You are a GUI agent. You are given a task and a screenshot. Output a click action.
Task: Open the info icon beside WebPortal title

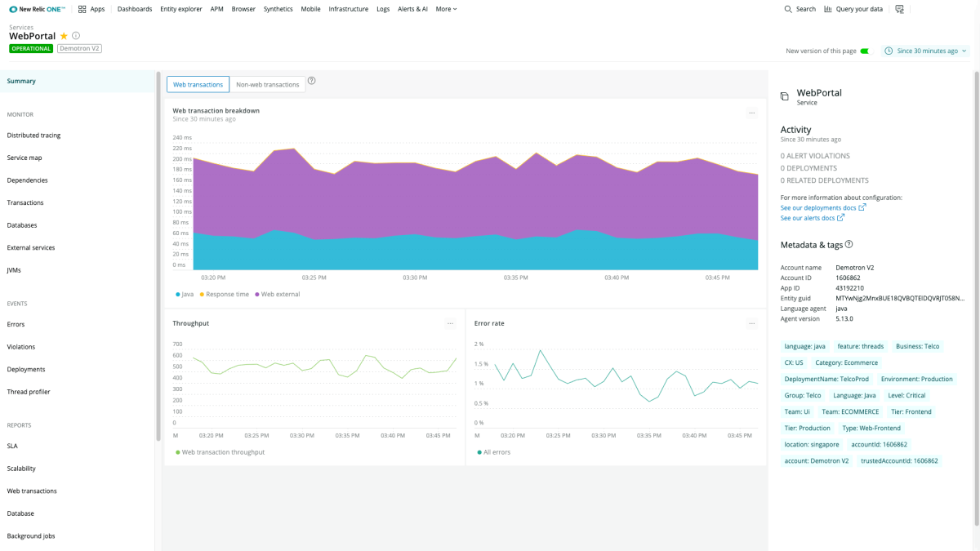coord(76,36)
